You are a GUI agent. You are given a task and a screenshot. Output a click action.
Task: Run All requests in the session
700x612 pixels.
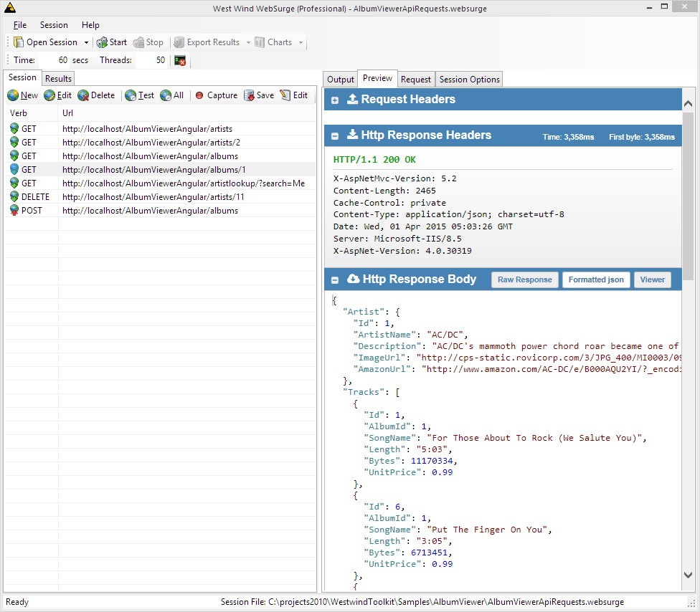(x=172, y=95)
